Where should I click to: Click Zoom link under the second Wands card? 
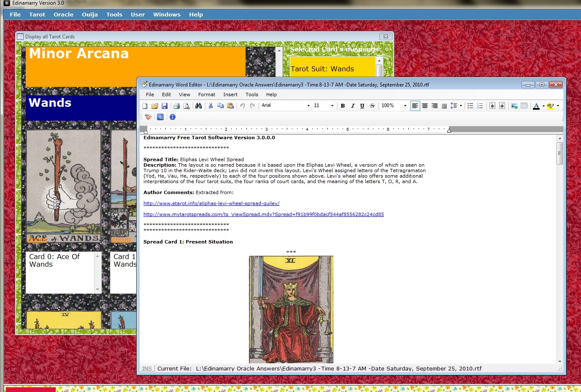point(121,240)
